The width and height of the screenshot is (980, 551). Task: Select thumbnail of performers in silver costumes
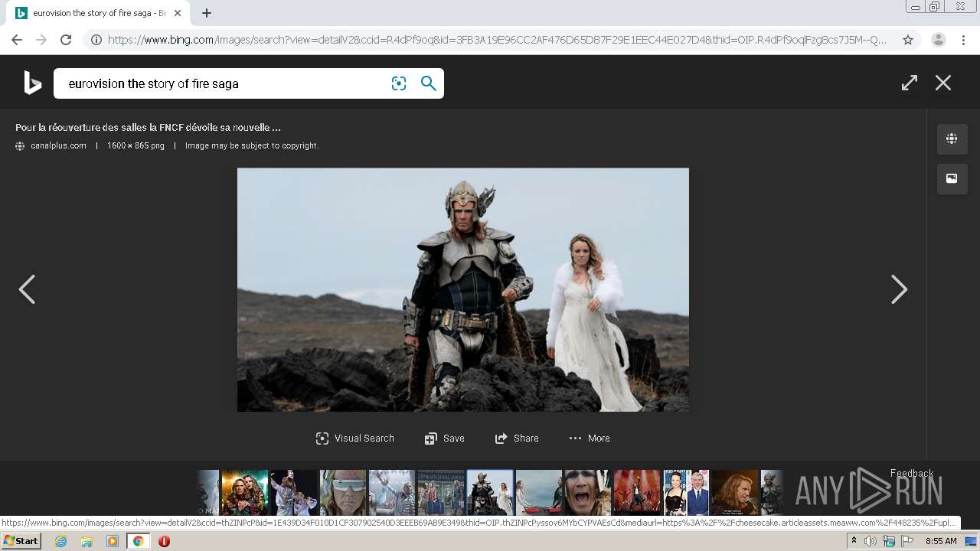point(294,492)
